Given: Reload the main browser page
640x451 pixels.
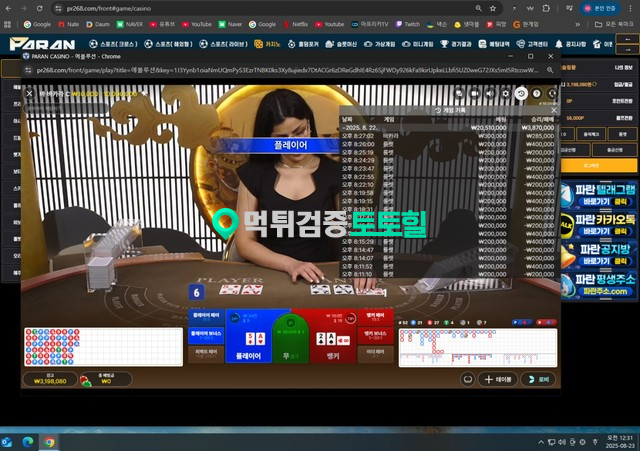Looking at the screenshot, I should 39,8.
